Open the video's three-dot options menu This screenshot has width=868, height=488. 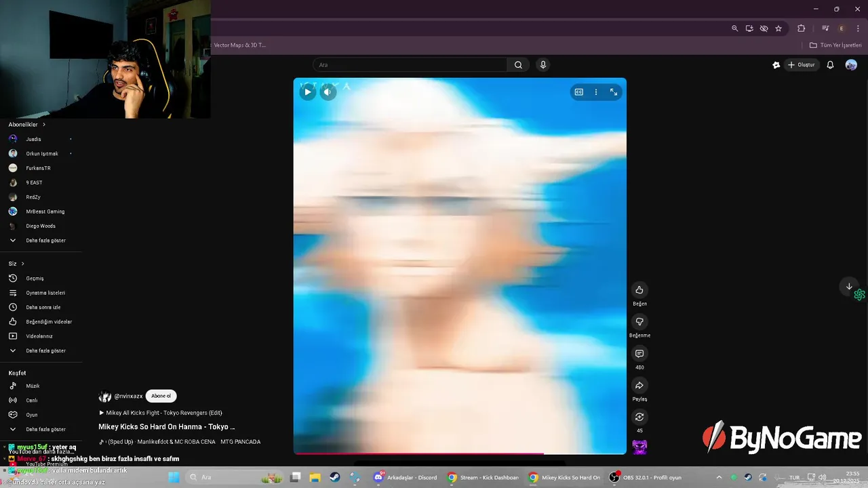(596, 91)
